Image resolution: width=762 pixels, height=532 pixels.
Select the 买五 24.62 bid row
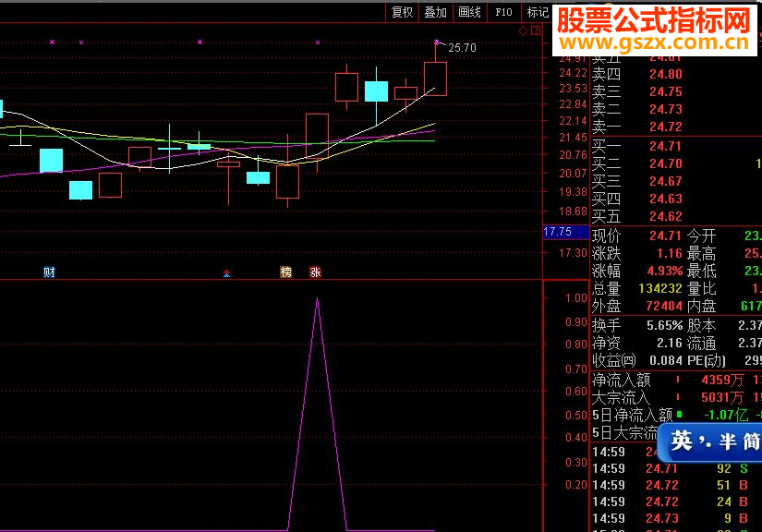point(676,216)
